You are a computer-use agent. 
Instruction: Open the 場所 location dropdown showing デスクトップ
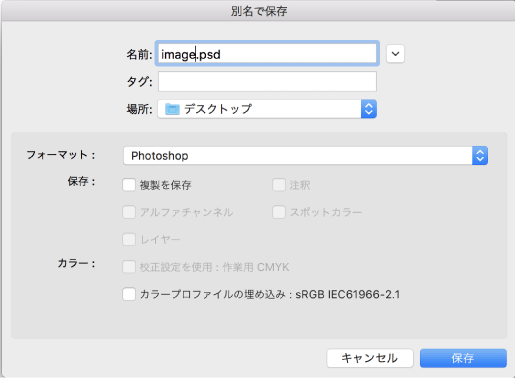[x=267, y=109]
